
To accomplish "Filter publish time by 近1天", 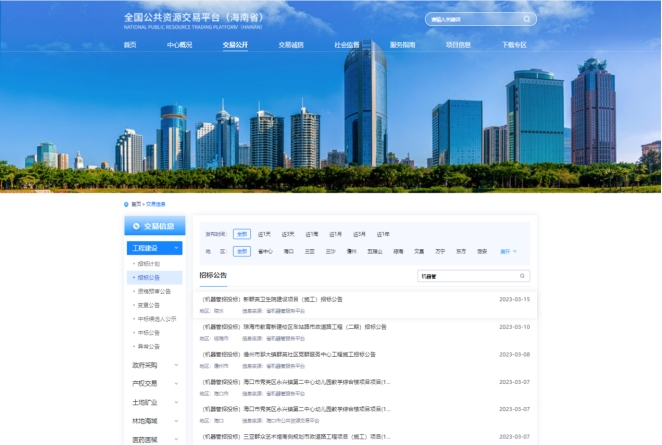I will (264, 234).
